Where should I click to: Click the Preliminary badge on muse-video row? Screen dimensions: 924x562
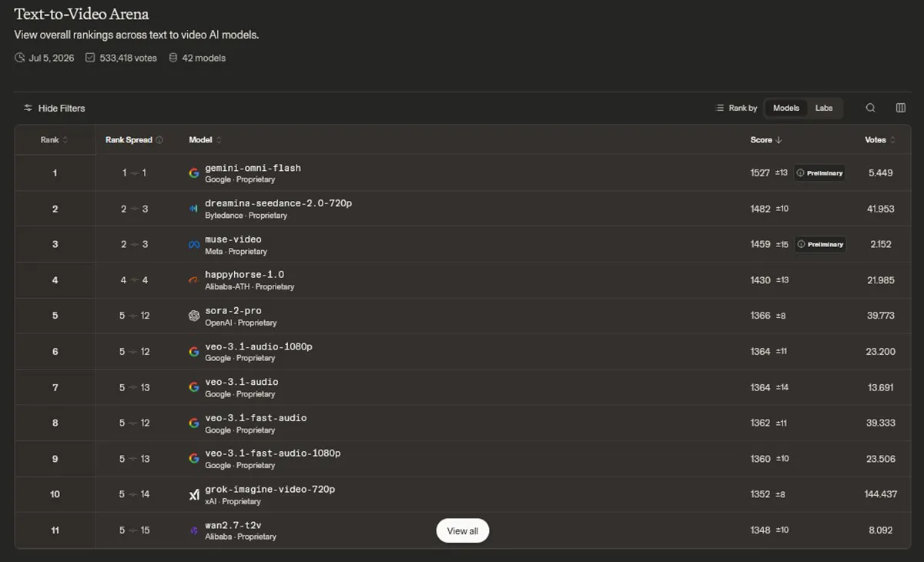click(x=819, y=244)
